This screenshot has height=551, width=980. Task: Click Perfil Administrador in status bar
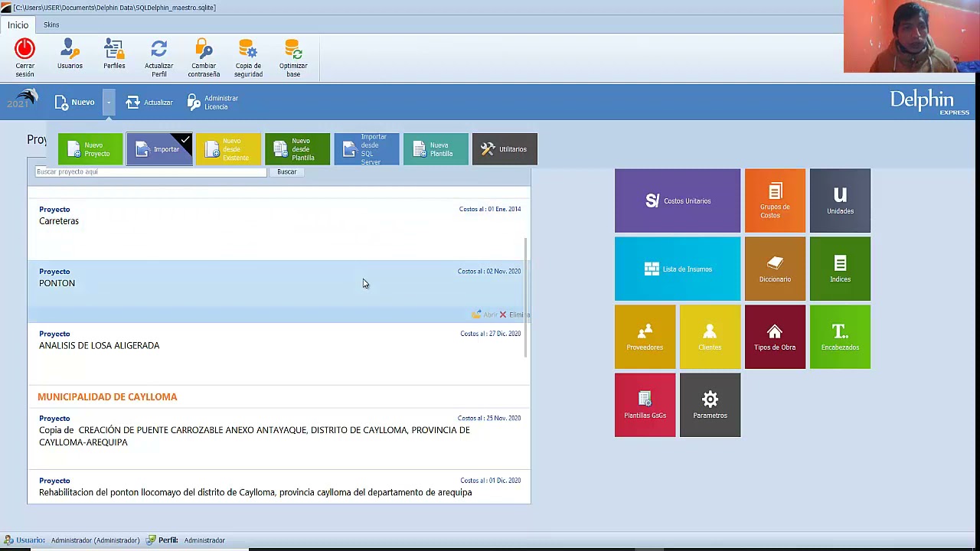click(x=185, y=540)
